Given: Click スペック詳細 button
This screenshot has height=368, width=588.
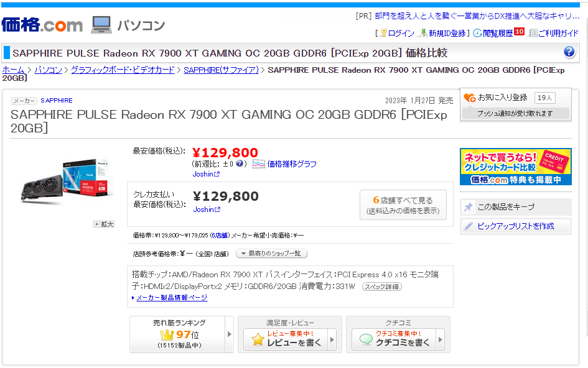Looking at the screenshot, I should point(382,287).
